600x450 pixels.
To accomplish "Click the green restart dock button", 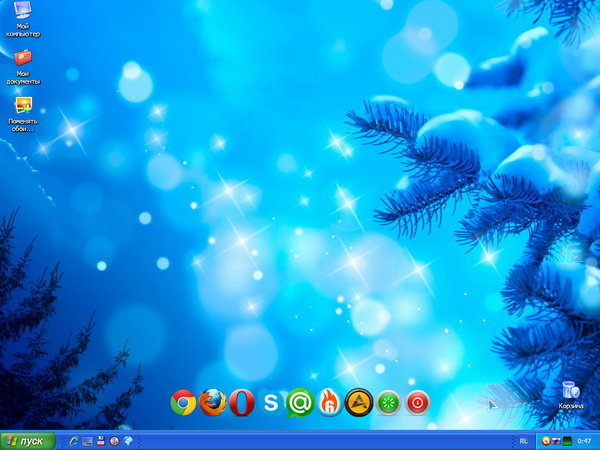I will click(388, 403).
